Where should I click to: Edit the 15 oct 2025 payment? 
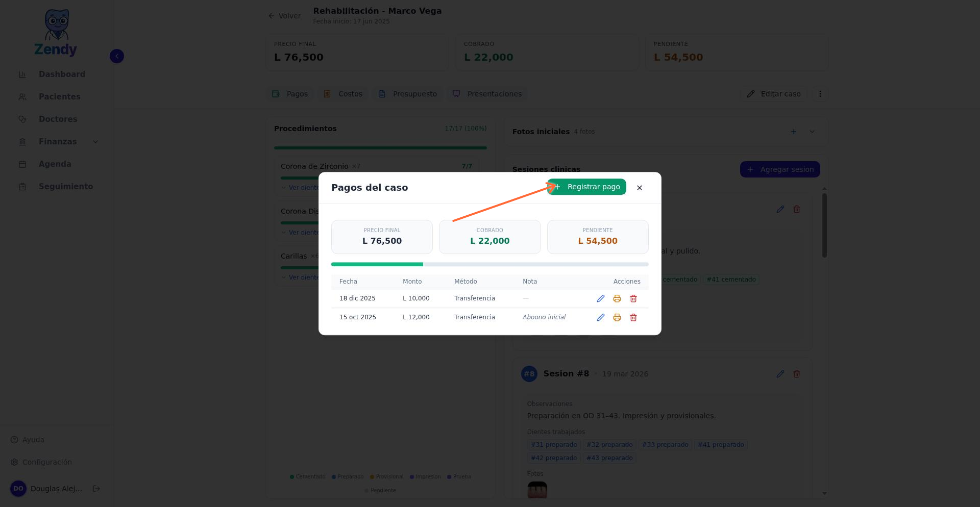(x=601, y=317)
